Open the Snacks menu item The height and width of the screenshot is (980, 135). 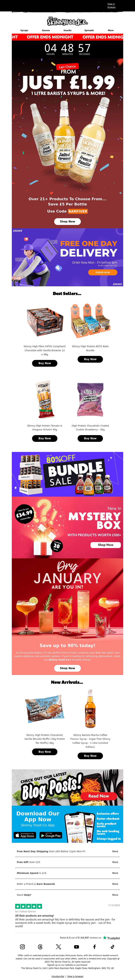(x=67, y=30)
